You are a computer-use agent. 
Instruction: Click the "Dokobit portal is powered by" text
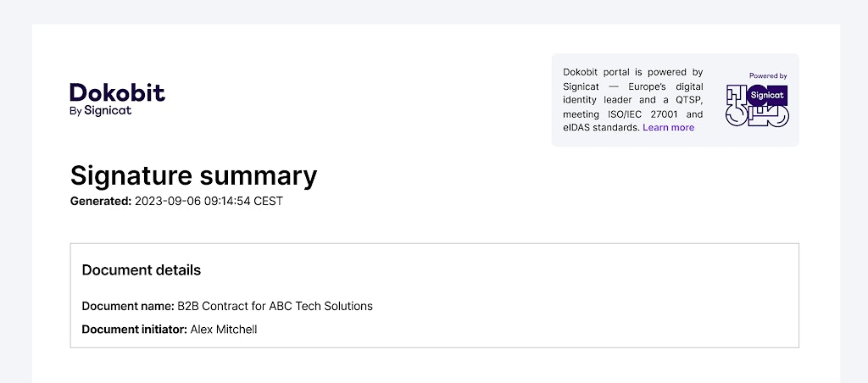tap(632, 73)
